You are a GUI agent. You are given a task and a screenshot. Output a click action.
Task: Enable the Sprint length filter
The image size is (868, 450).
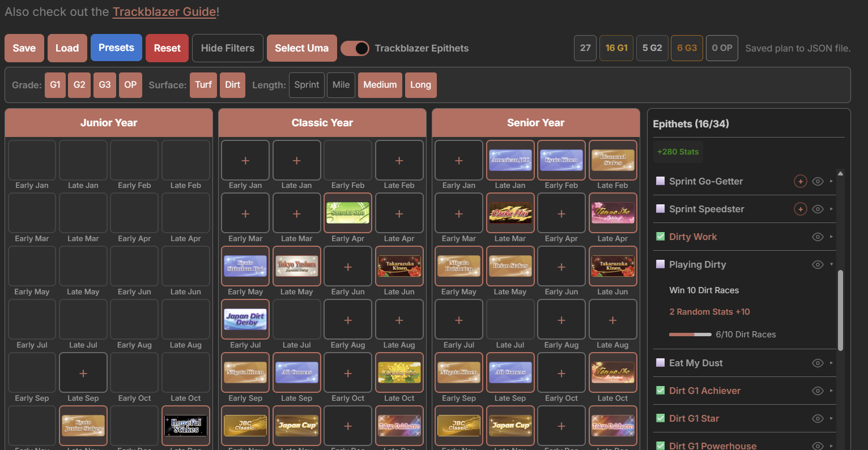coord(307,85)
